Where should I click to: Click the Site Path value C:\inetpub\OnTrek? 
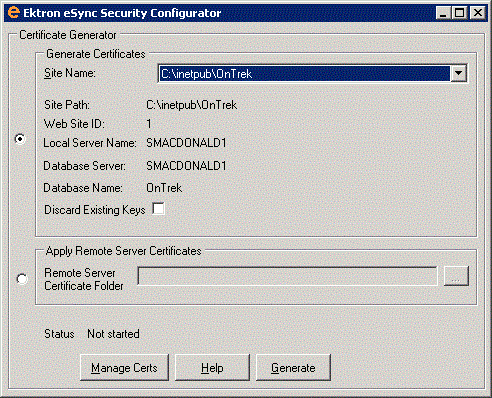point(192,105)
